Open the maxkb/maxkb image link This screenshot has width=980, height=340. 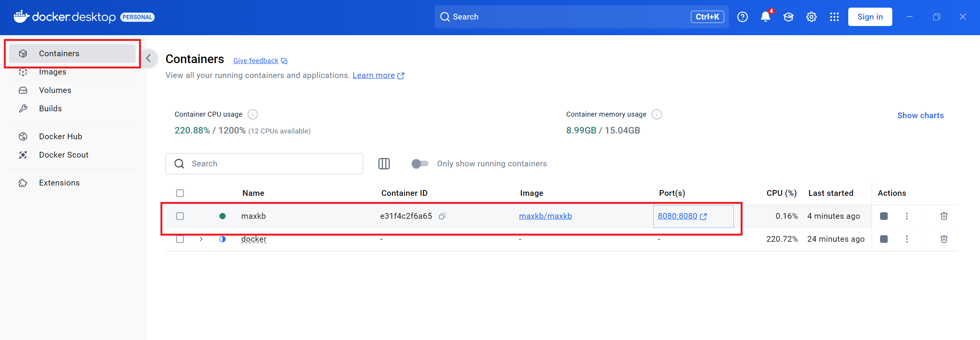click(x=545, y=216)
